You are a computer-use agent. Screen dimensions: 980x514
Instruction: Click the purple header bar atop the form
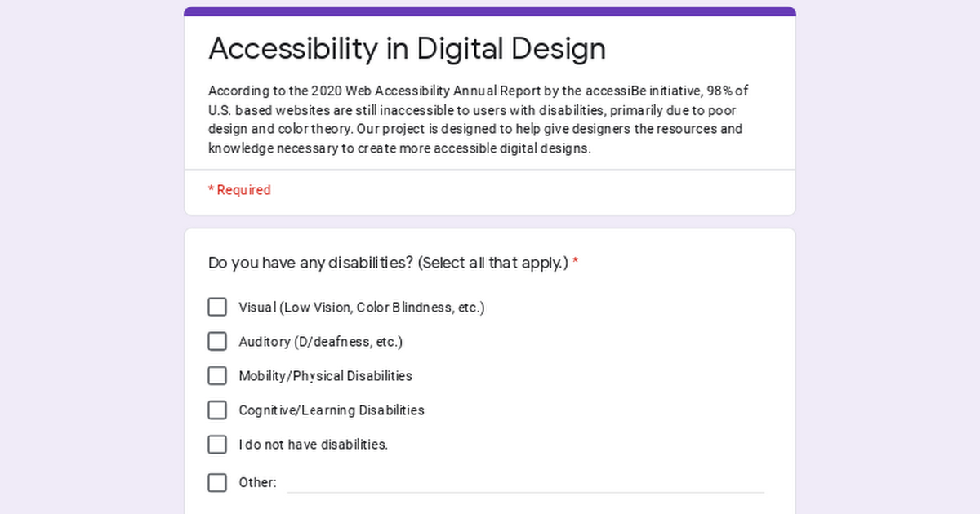pyautogui.click(x=490, y=11)
